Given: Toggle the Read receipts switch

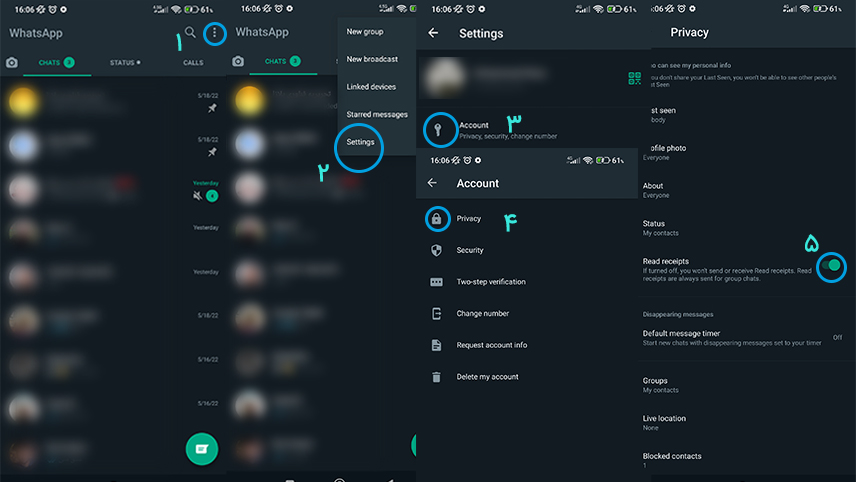Looking at the screenshot, I should point(831,266).
